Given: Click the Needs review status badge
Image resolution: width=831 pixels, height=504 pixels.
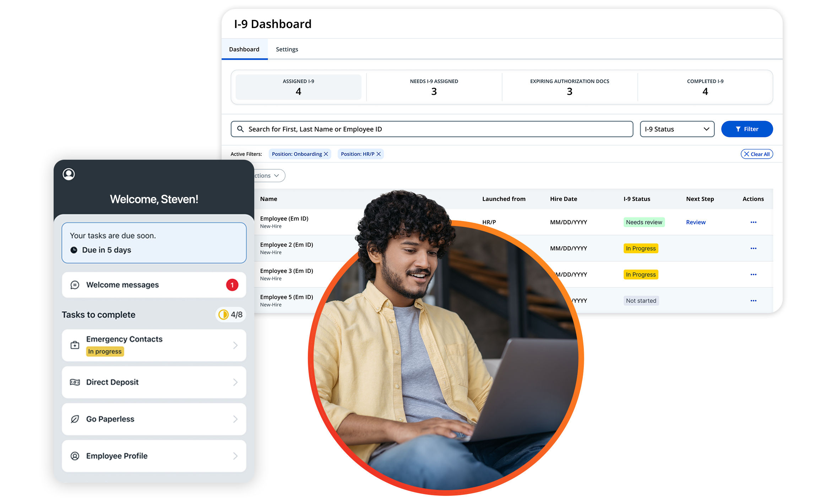Looking at the screenshot, I should click(644, 222).
